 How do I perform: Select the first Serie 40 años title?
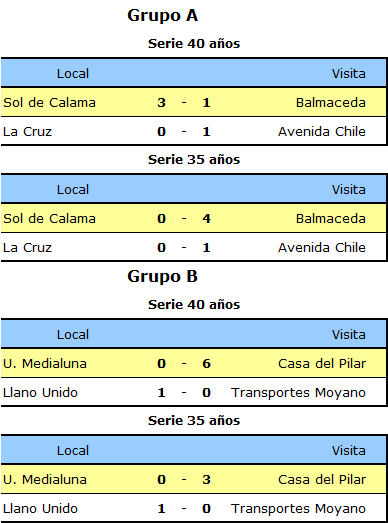click(194, 44)
